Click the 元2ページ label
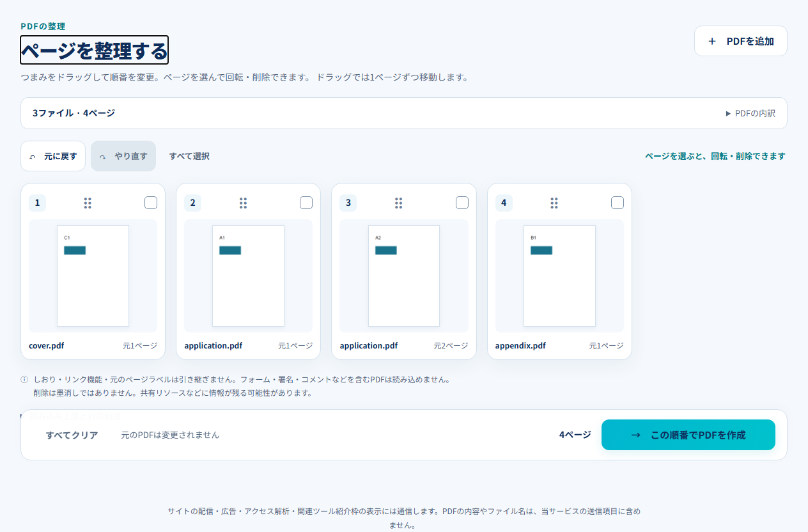The width and height of the screenshot is (808, 532). click(451, 346)
